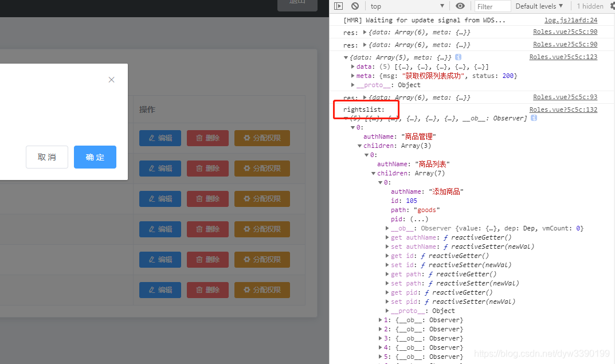Open the live expression eye icon
Image resolution: width=615 pixels, height=364 pixels.
[460, 6]
